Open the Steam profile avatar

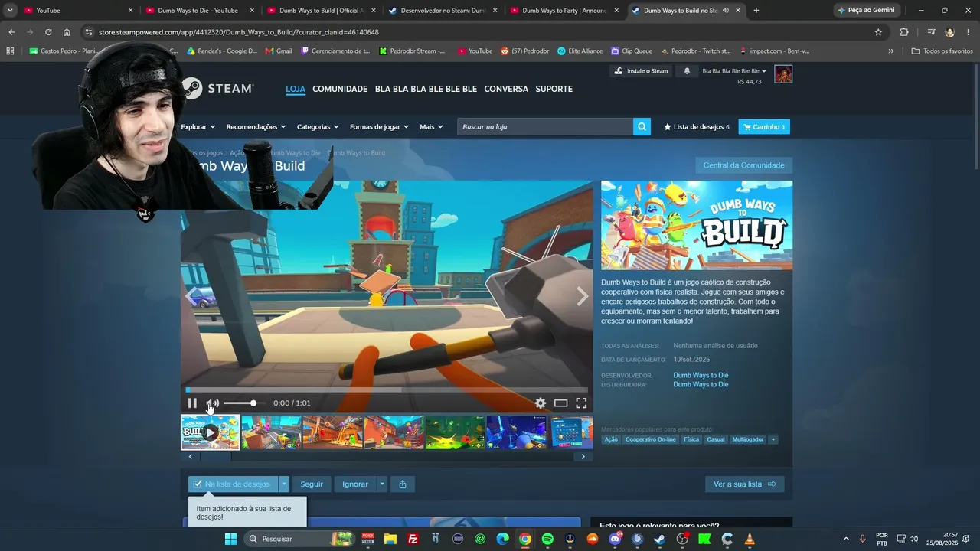pyautogui.click(x=783, y=74)
